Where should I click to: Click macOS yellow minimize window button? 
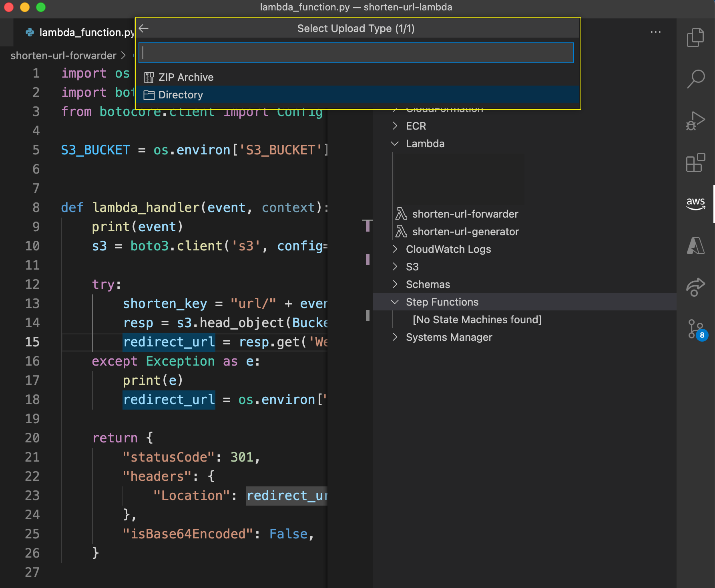[25, 7]
